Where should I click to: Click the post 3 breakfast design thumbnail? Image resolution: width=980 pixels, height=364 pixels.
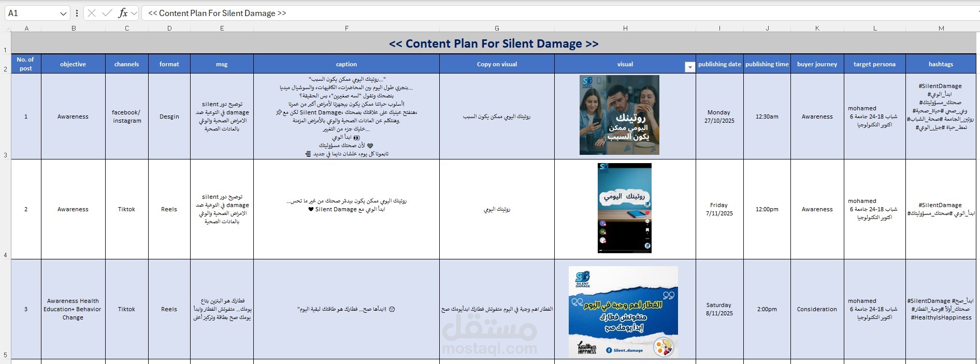pyautogui.click(x=623, y=312)
